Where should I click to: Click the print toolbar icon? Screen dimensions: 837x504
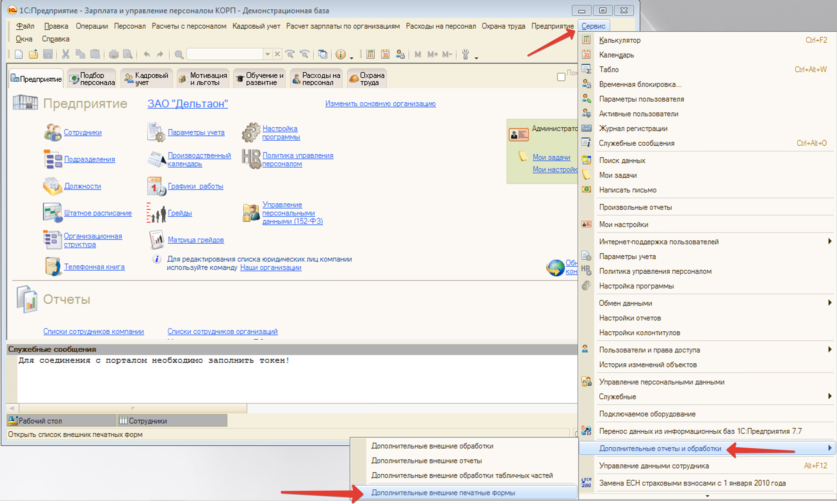click(x=113, y=54)
